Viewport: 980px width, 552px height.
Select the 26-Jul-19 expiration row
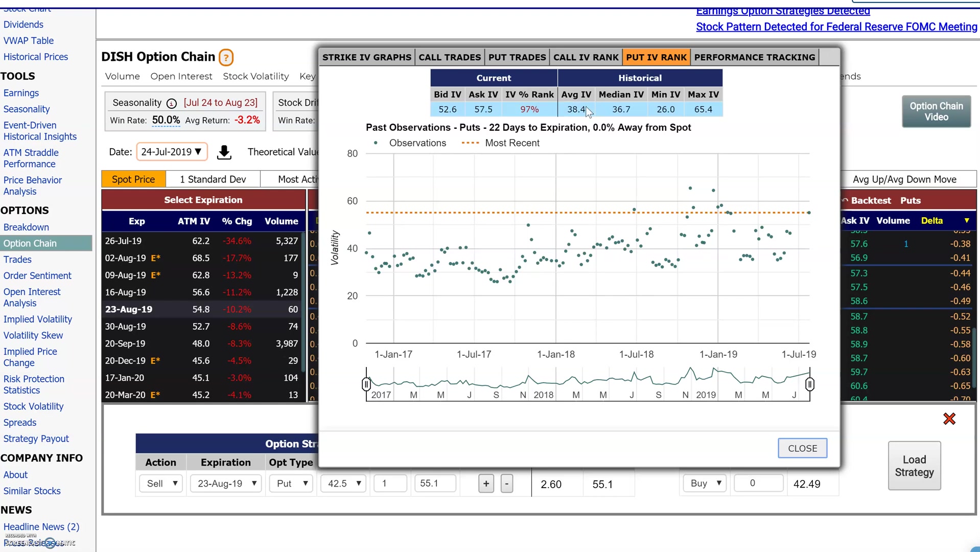(x=203, y=241)
